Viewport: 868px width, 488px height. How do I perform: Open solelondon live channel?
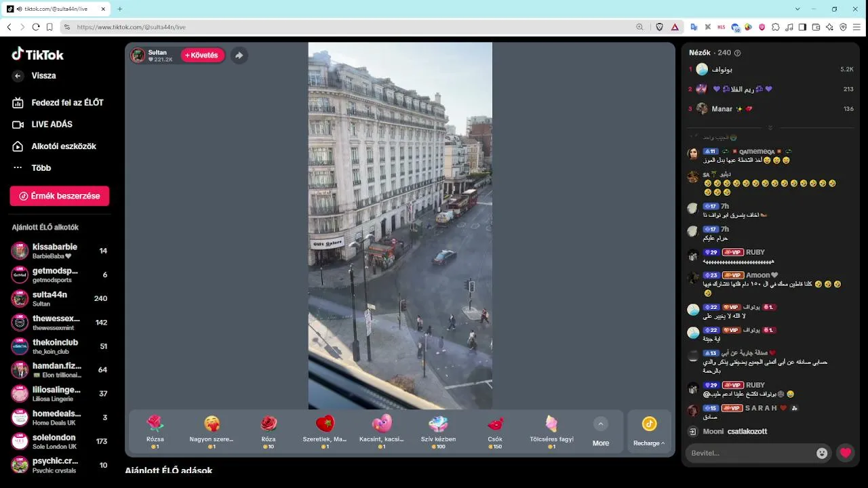click(x=60, y=441)
